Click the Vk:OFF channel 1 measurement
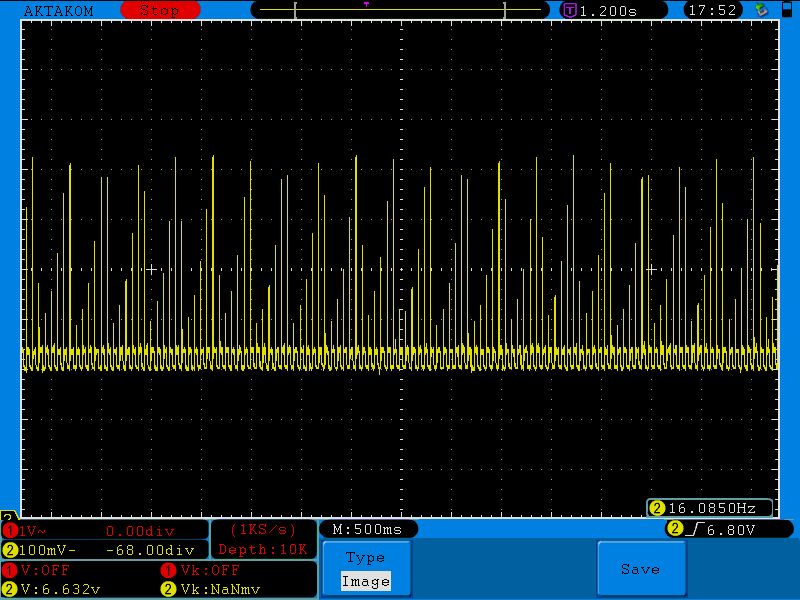The width and height of the screenshot is (800, 600). [210, 570]
